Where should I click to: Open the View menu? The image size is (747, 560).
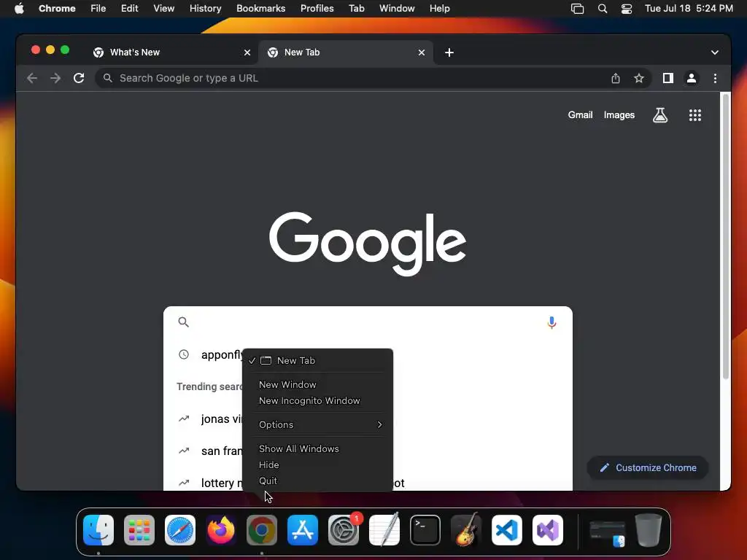[163, 9]
